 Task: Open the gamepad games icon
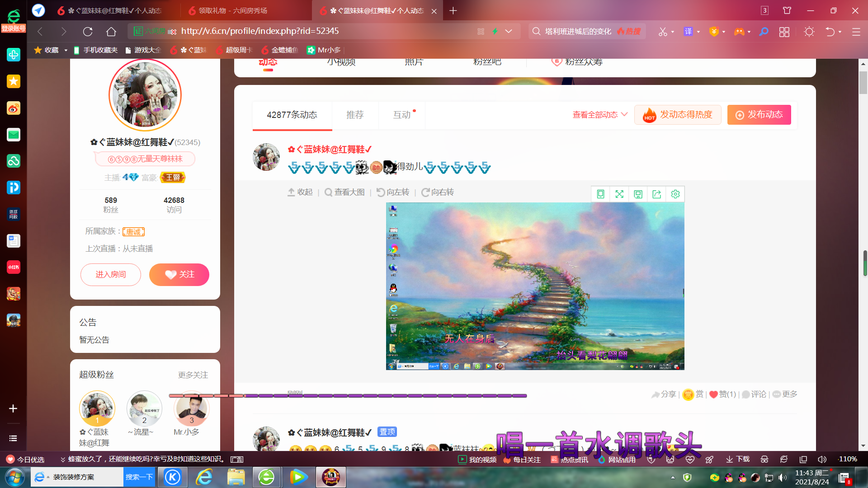739,32
